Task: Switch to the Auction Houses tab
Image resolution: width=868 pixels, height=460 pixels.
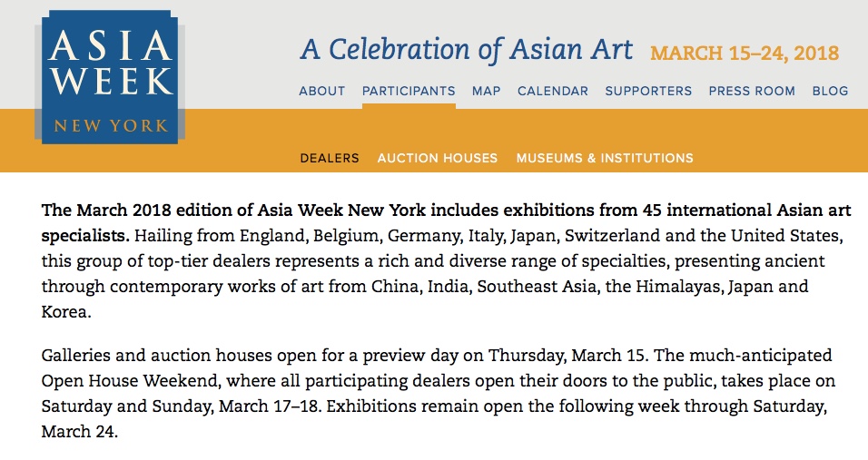Action: point(438,158)
